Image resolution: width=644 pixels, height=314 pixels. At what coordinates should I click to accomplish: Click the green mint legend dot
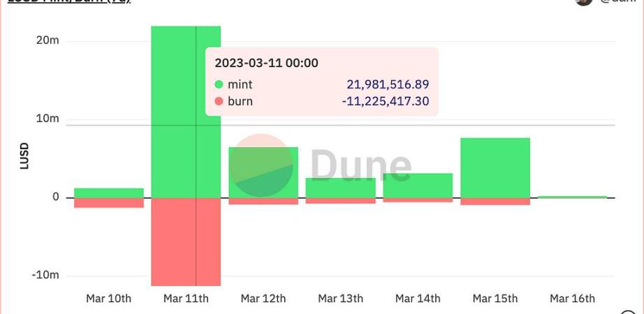(x=219, y=85)
